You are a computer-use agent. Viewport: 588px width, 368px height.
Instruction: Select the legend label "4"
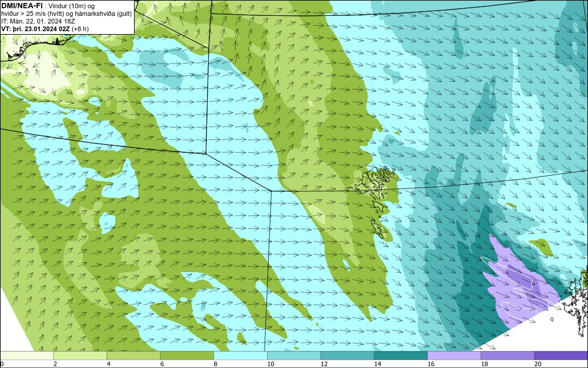click(x=108, y=364)
